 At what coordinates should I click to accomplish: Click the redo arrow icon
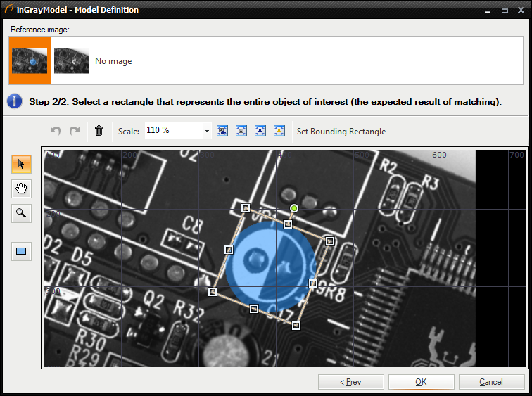pyautogui.click(x=75, y=131)
